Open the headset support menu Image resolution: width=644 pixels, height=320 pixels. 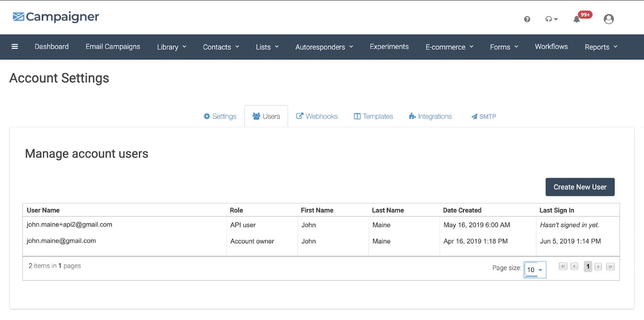pyautogui.click(x=551, y=19)
